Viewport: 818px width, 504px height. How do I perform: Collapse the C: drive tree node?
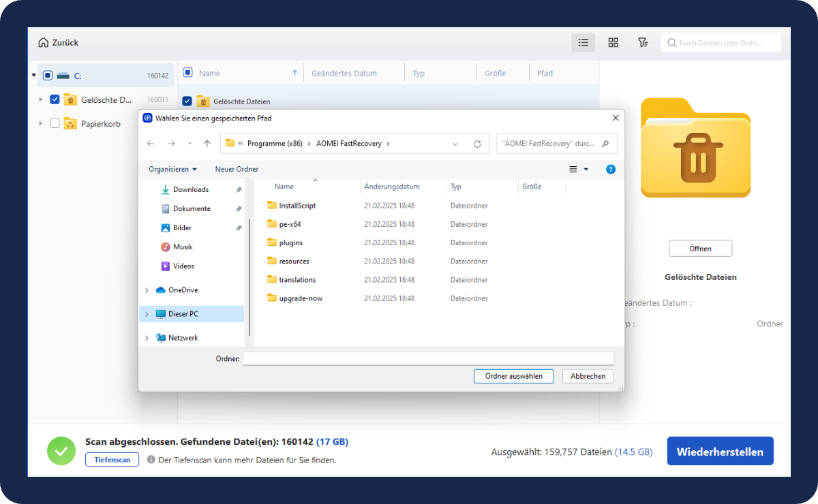[x=34, y=76]
